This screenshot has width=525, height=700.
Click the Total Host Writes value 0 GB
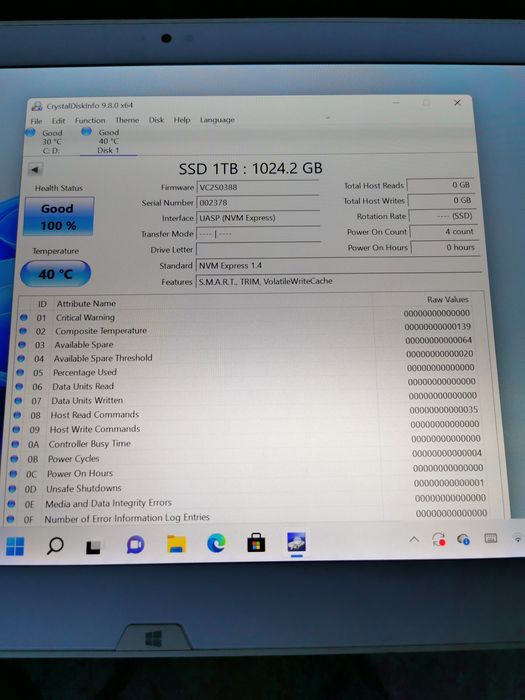point(441,200)
